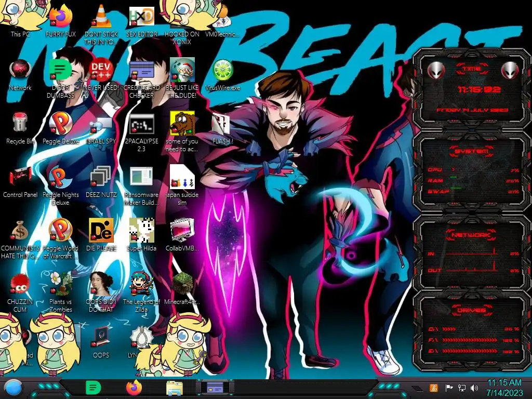Click the TIME header in the widget
532x399 pixels.
[472, 69]
